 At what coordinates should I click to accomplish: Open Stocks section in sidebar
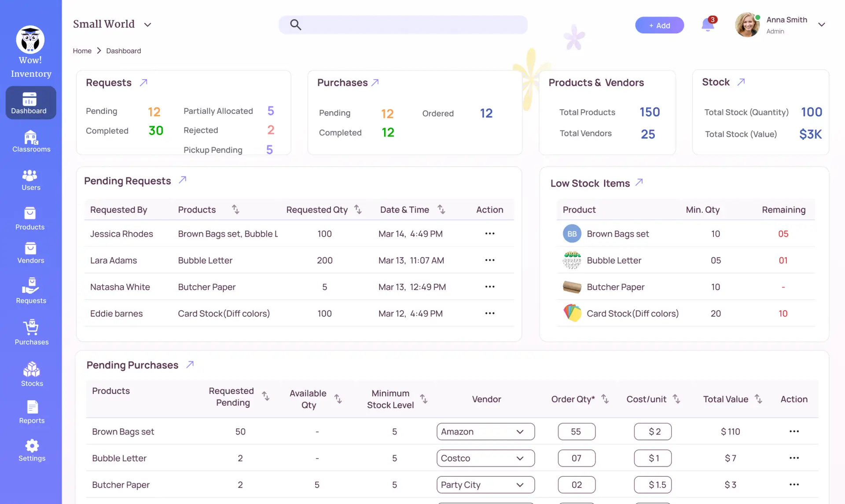coord(32,374)
